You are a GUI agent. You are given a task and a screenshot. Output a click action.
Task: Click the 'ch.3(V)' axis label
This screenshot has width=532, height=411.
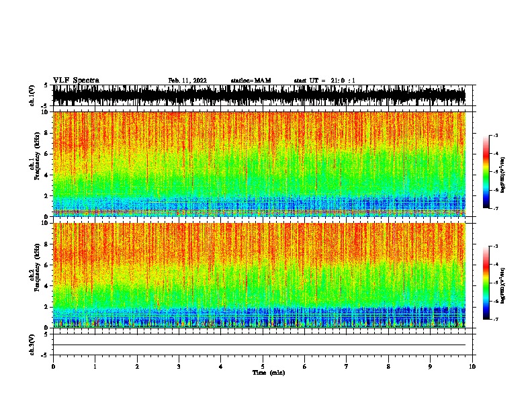(x=32, y=345)
